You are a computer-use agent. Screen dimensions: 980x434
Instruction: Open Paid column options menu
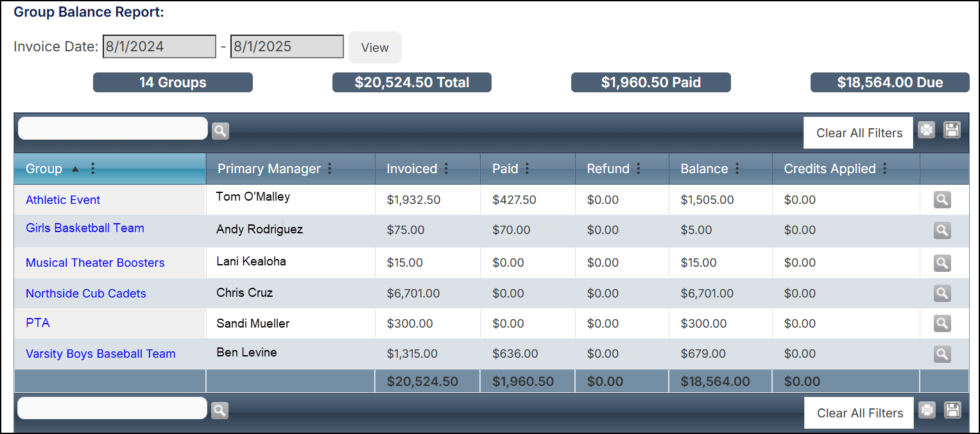[527, 169]
